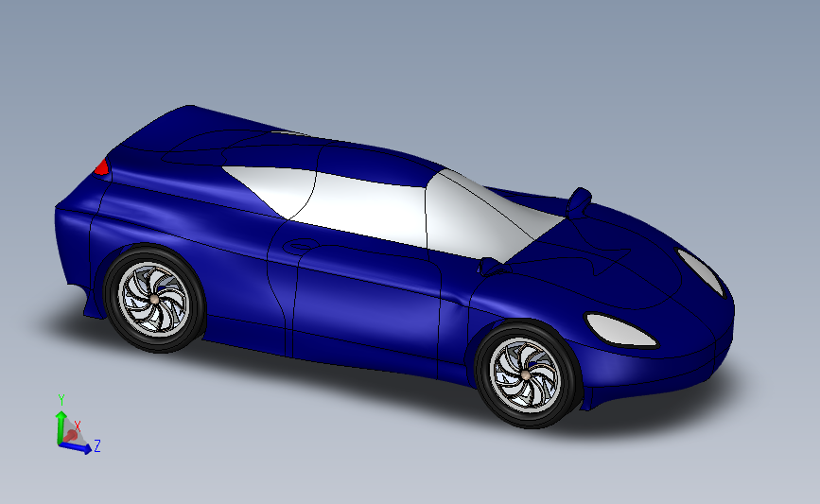Image resolution: width=820 pixels, height=504 pixels.
Task: Click the green Y axis arrow of triad
Action: 61,426
